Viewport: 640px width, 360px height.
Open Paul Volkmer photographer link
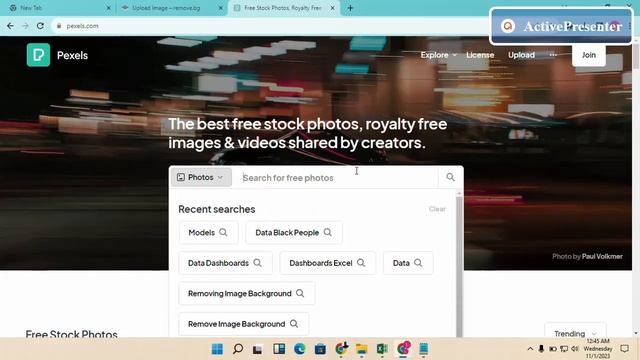[x=602, y=256]
